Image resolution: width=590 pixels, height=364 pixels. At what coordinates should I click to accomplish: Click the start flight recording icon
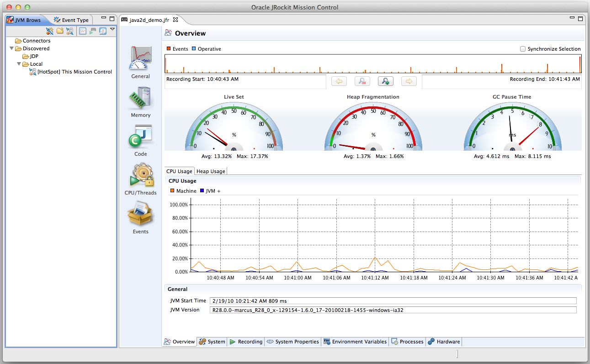pos(93,31)
